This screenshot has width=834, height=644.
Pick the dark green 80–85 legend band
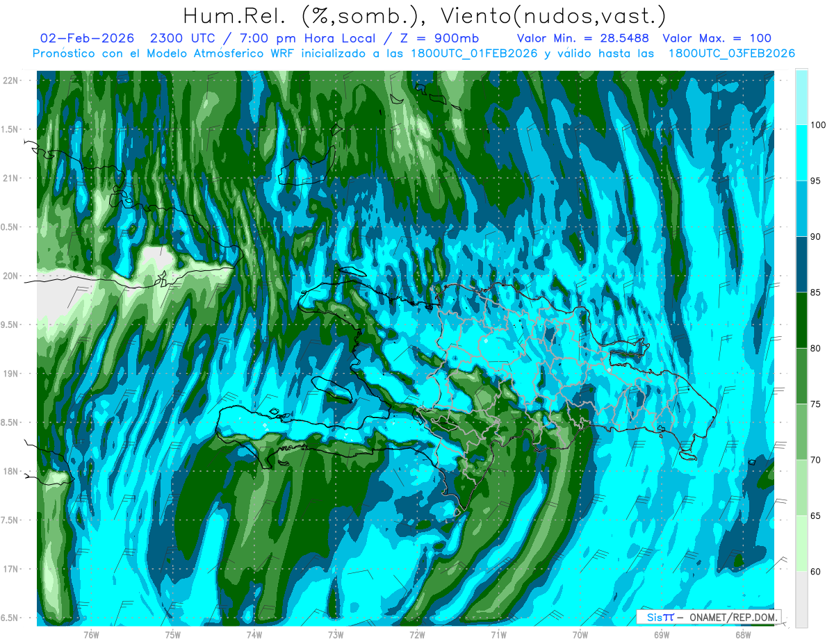pyautogui.click(x=801, y=320)
